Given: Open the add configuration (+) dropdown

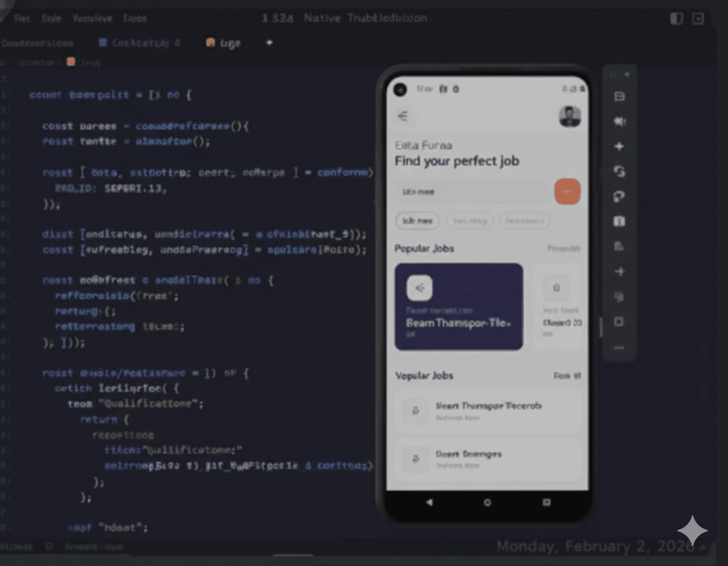Looking at the screenshot, I should tap(269, 43).
